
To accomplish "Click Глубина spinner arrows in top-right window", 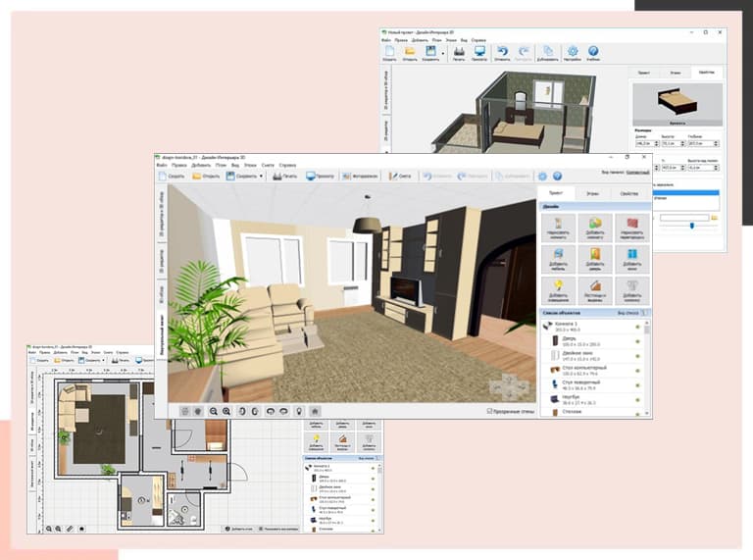I will click(716, 143).
